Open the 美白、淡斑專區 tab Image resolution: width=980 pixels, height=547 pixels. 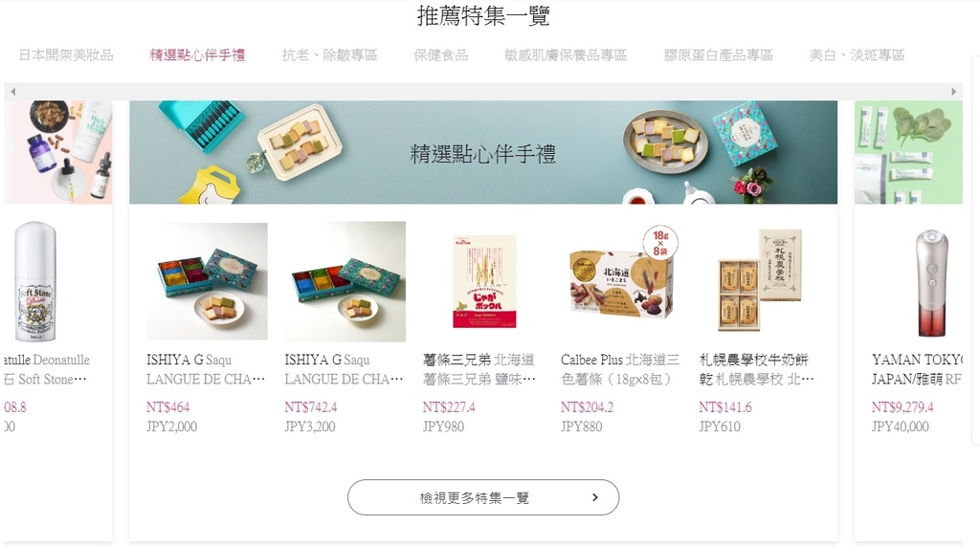[857, 55]
